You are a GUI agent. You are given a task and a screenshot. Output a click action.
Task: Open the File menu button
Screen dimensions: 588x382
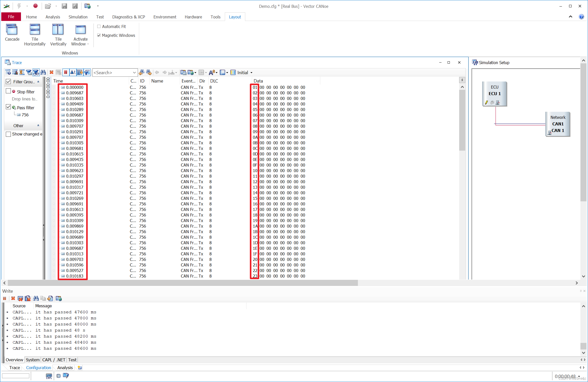click(x=11, y=17)
